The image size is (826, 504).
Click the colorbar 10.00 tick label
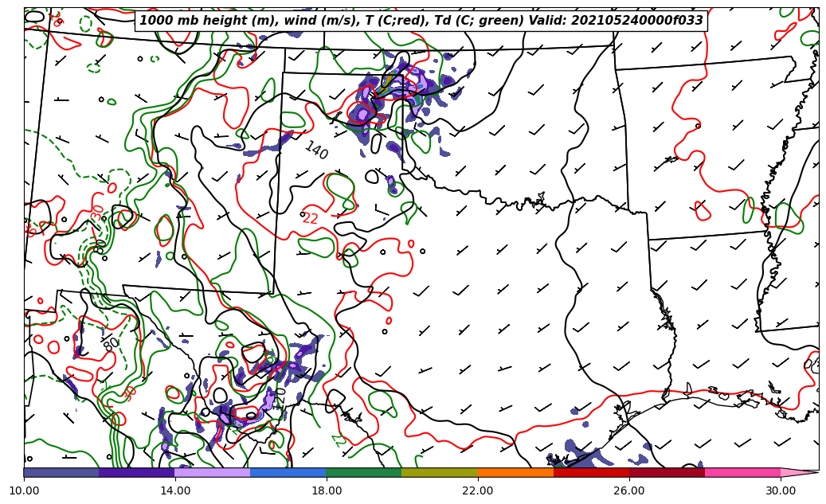[24, 490]
